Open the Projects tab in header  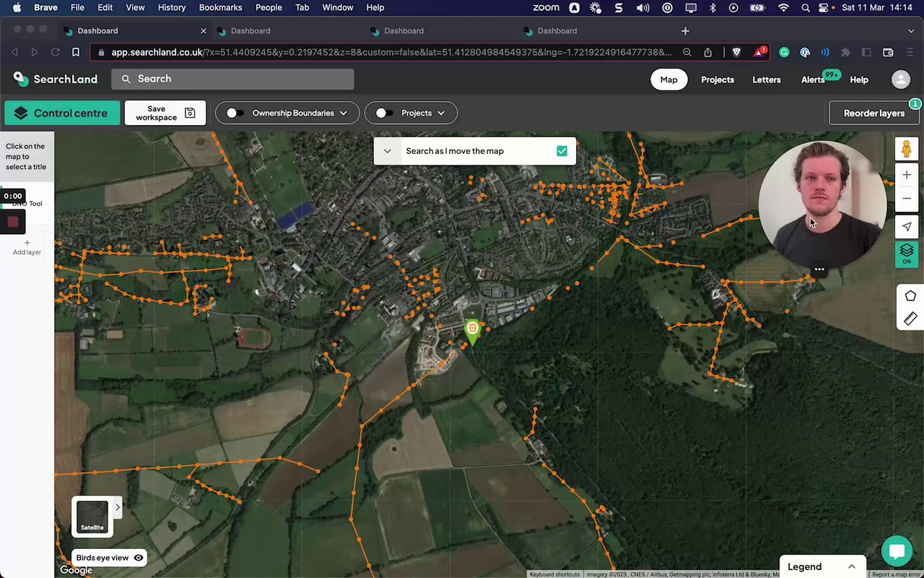point(717,79)
